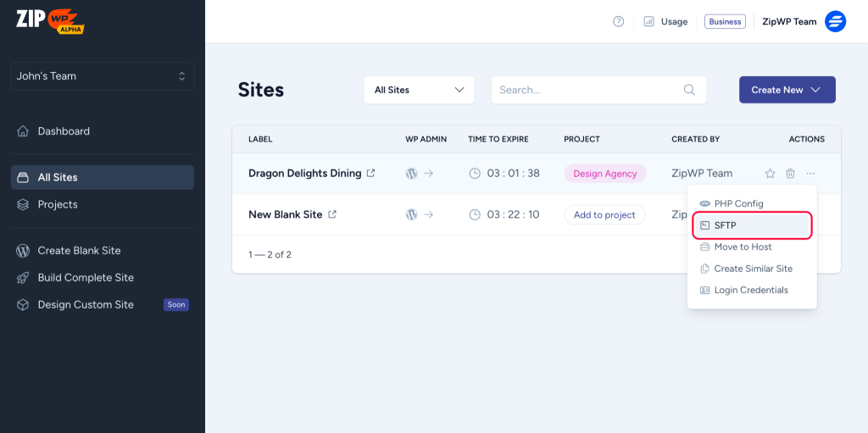The image size is (868, 433).
Task: Click the sites search field
Action: [589, 90]
